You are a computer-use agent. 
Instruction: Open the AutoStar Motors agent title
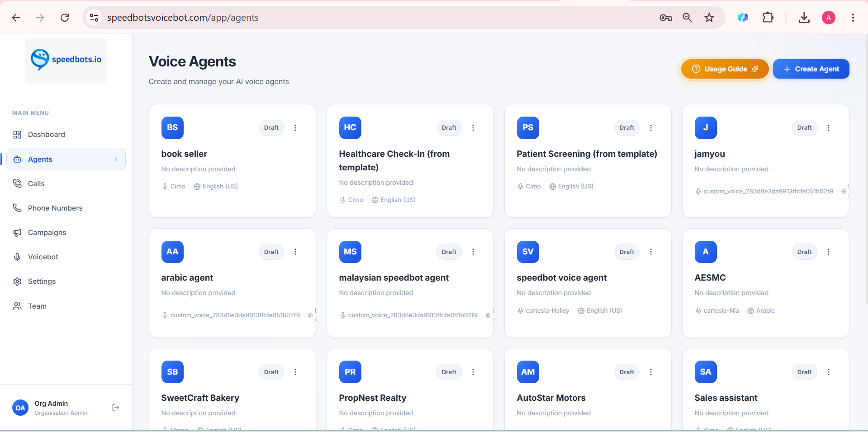(551, 398)
